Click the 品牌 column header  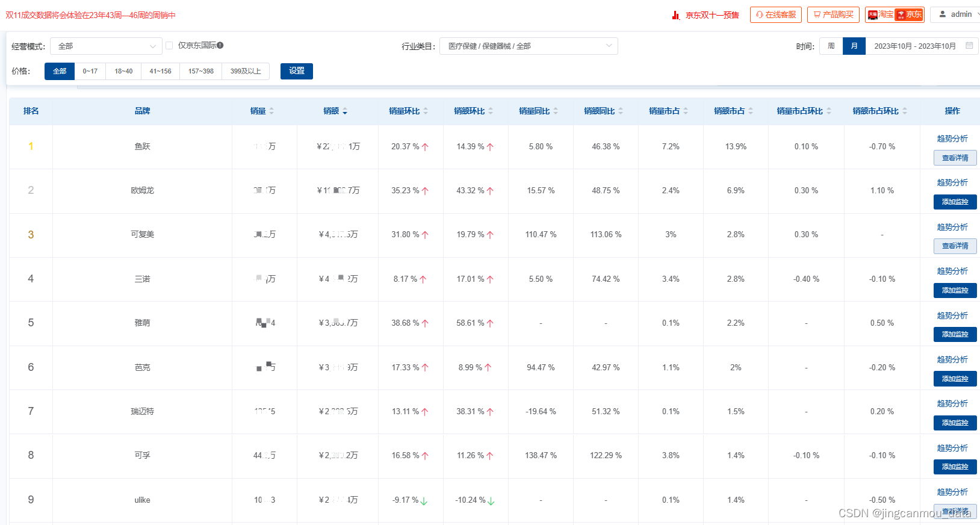pos(143,111)
